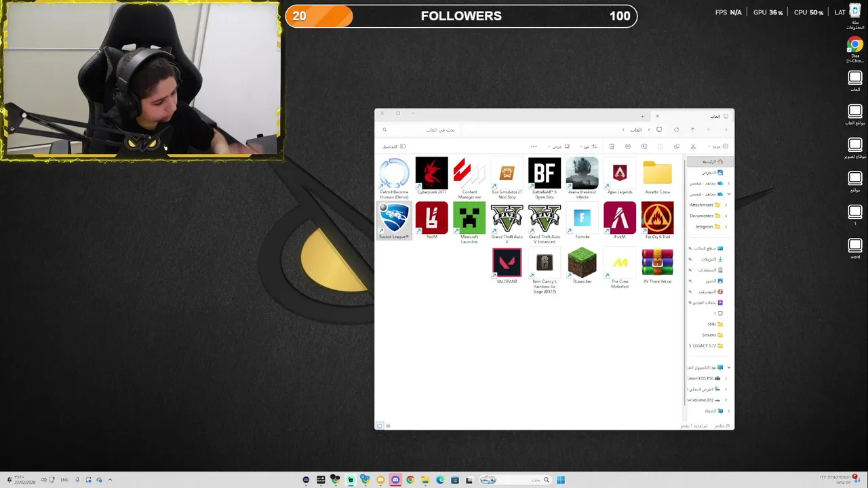Click the Share icon in Explorer toolbar
The width and height of the screenshot is (868, 488).
click(628, 146)
